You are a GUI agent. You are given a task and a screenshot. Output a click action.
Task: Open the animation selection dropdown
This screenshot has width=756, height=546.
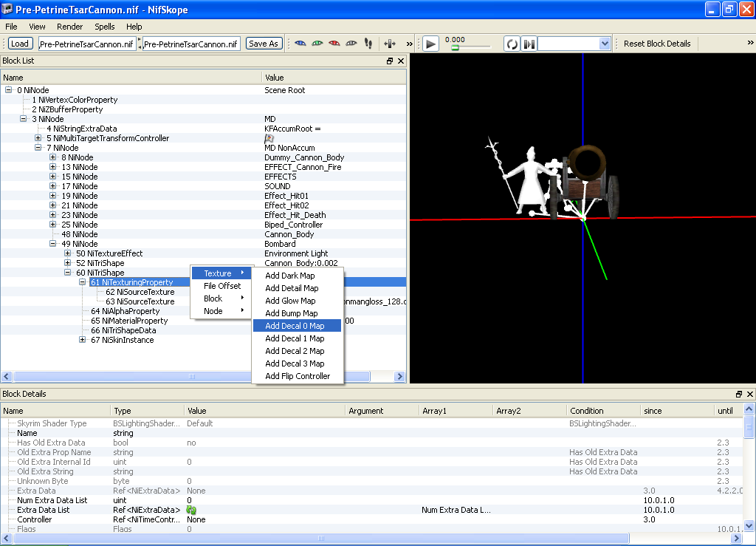[605, 44]
